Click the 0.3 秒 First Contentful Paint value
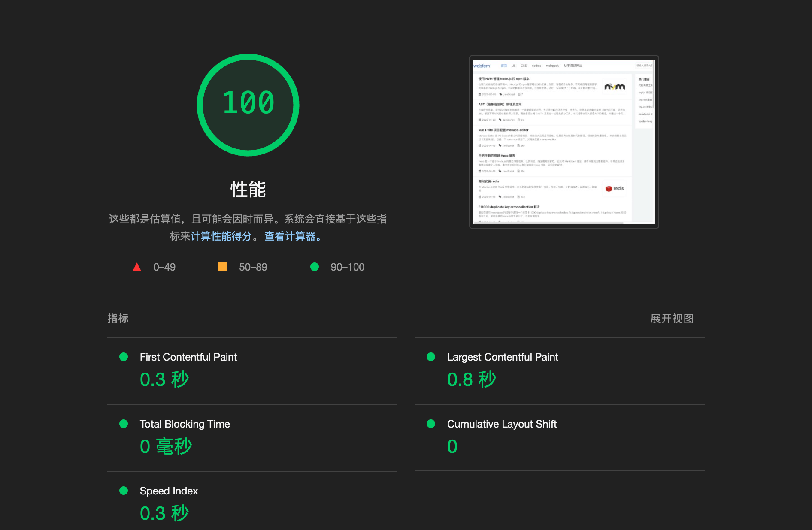 tap(164, 379)
